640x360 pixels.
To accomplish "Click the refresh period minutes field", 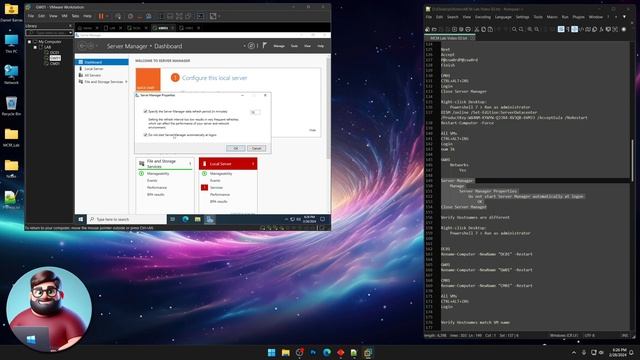I will click(x=255, y=112).
